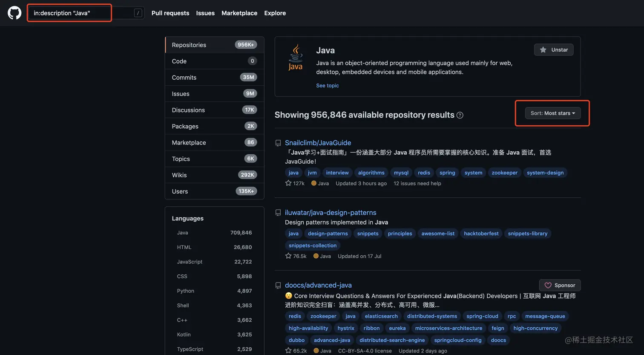Viewport: 644px width, 355px height.
Task: Follow the See topic link
Action: point(328,86)
